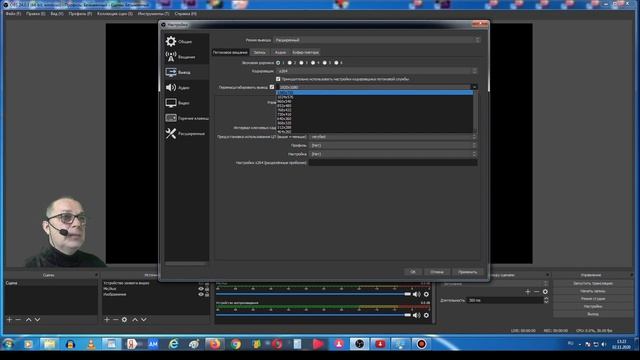Add a new source with plus icon
This screenshot has height=360, width=640.
tap(107, 320)
